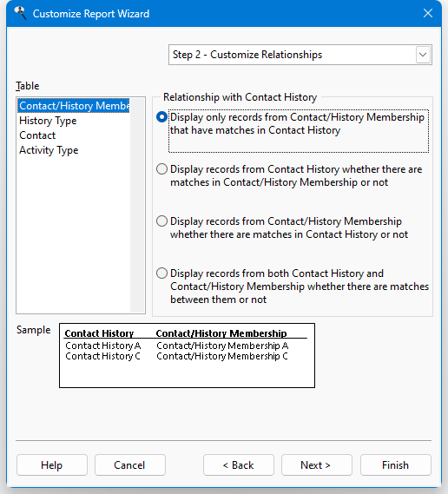This screenshot has height=494, width=448.
Task: Advance to the next step with Next
Action: pos(317,465)
